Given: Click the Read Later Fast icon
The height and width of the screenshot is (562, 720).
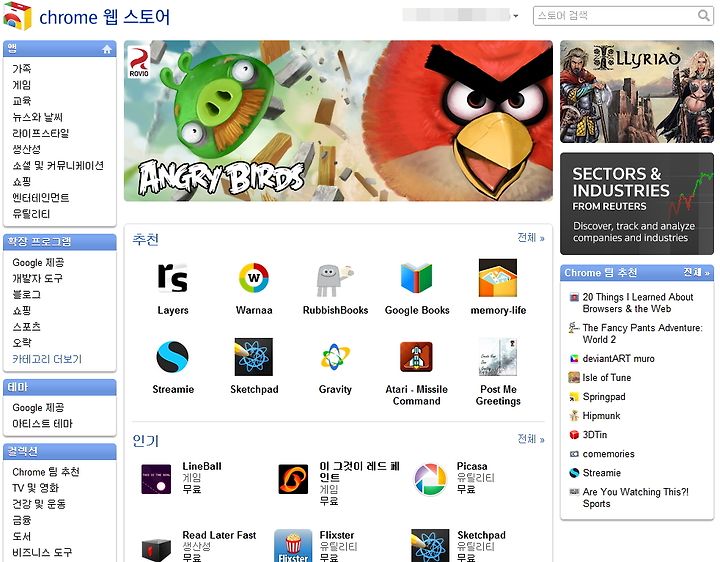Looking at the screenshot, I should point(156,549).
